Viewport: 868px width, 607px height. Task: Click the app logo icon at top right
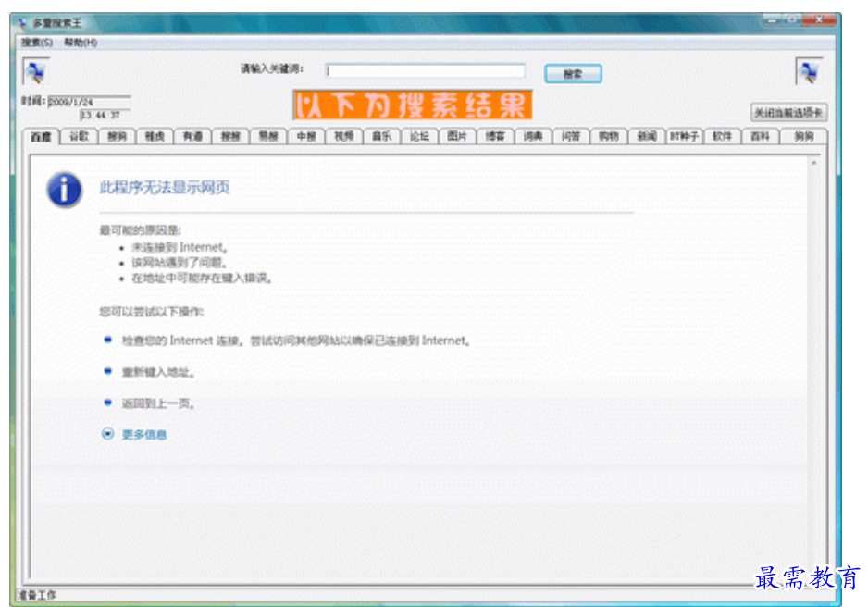(809, 71)
